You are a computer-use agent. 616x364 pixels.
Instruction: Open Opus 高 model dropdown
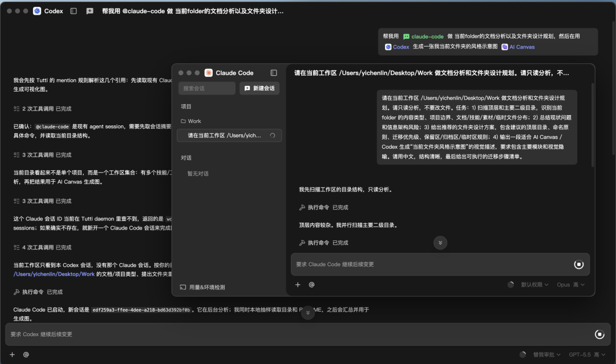point(570,285)
